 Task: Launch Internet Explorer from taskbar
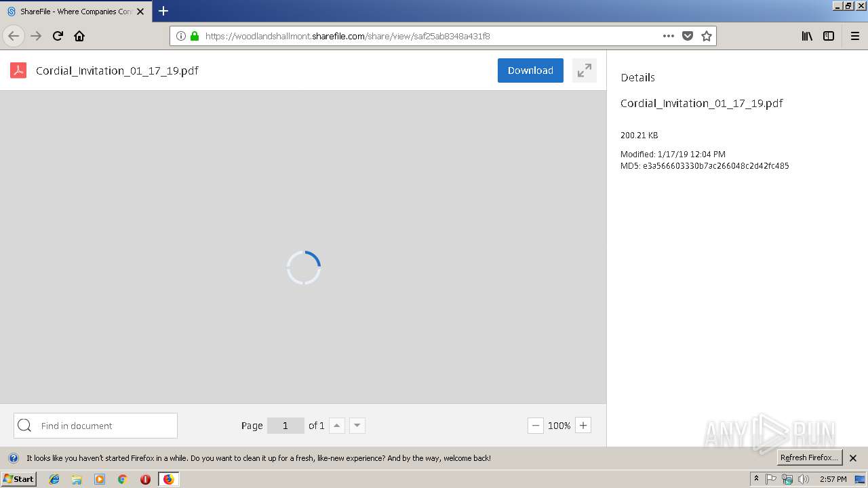pos(54,479)
